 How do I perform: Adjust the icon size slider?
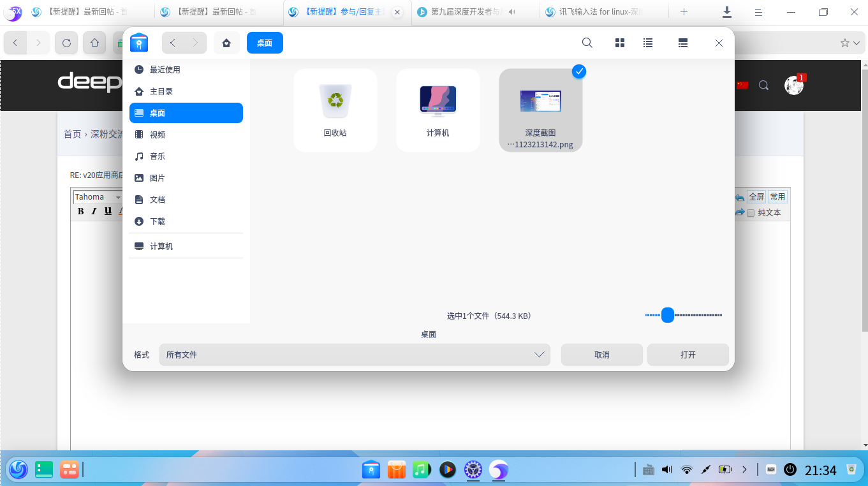pyautogui.click(x=668, y=315)
